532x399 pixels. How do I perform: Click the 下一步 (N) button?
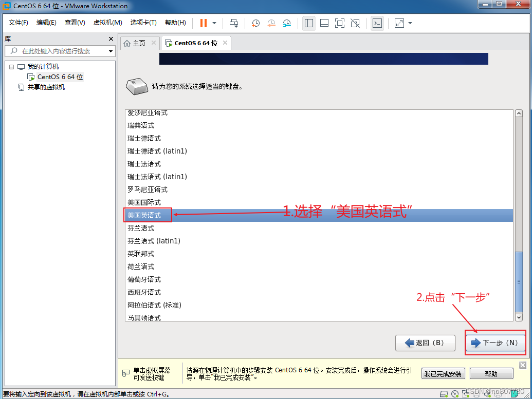[x=494, y=343]
